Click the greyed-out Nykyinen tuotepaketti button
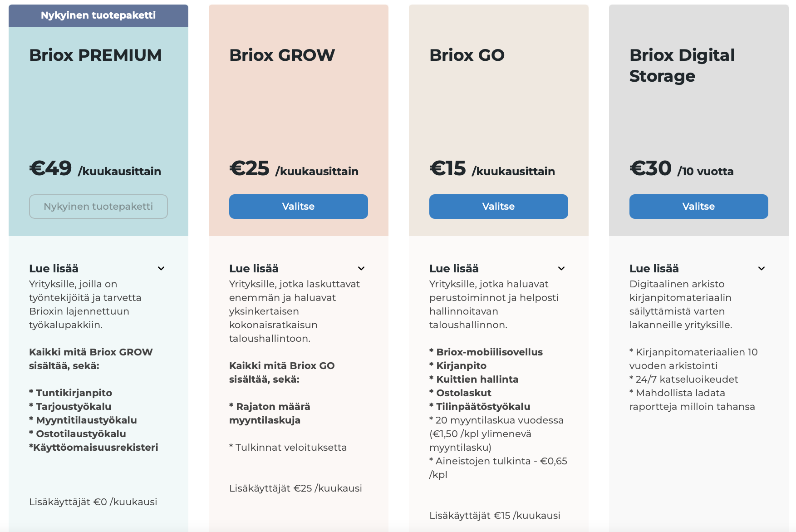The height and width of the screenshot is (532, 796). [98, 207]
